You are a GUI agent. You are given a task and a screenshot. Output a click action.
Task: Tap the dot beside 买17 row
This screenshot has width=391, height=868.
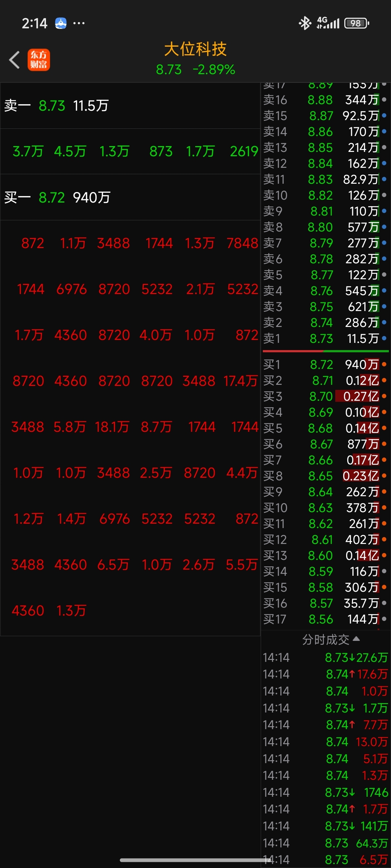(x=384, y=619)
